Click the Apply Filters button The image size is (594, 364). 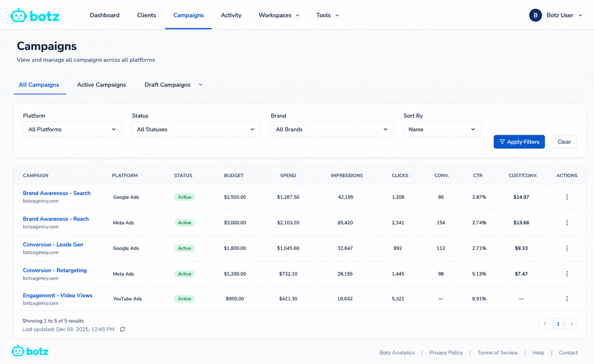(x=519, y=142)
